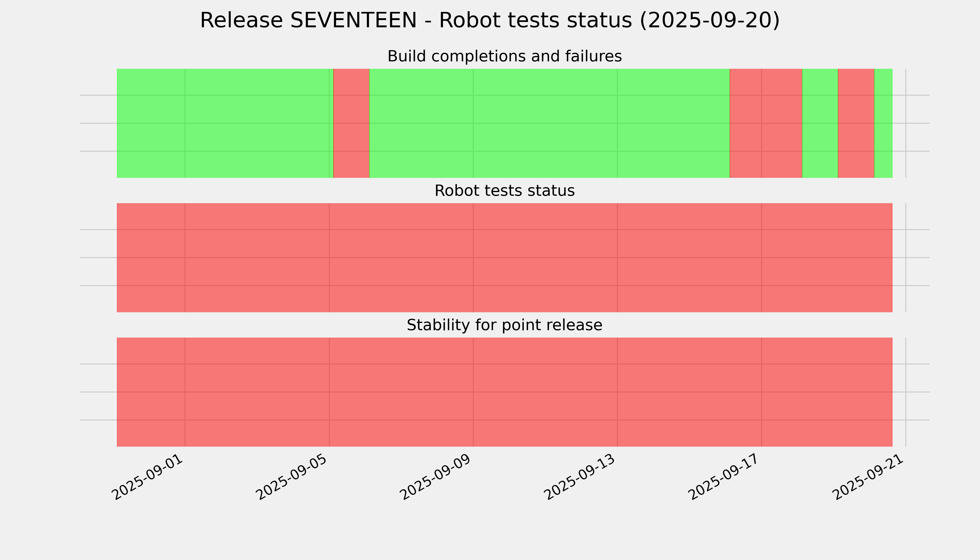The height and width of the screenshot is (560, 980).
Task: Click the wide red build failure spanning 2025-09-17
Action: (766, 123)
